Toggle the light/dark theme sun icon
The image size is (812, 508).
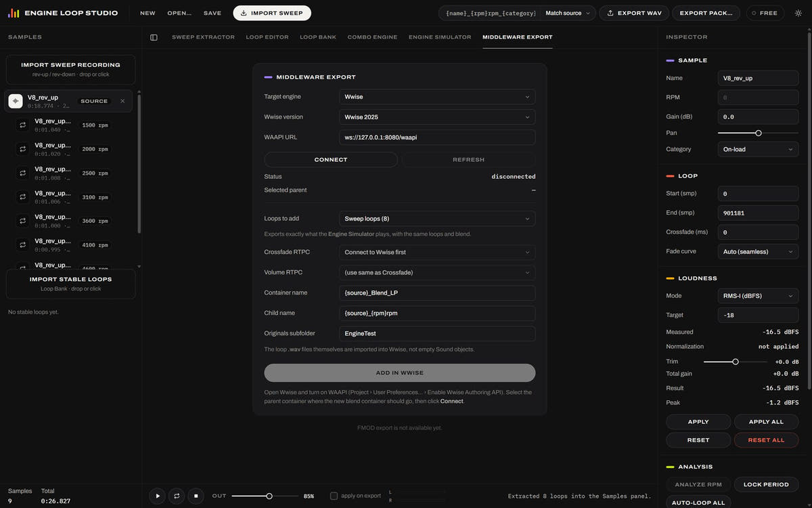(798, 13)
